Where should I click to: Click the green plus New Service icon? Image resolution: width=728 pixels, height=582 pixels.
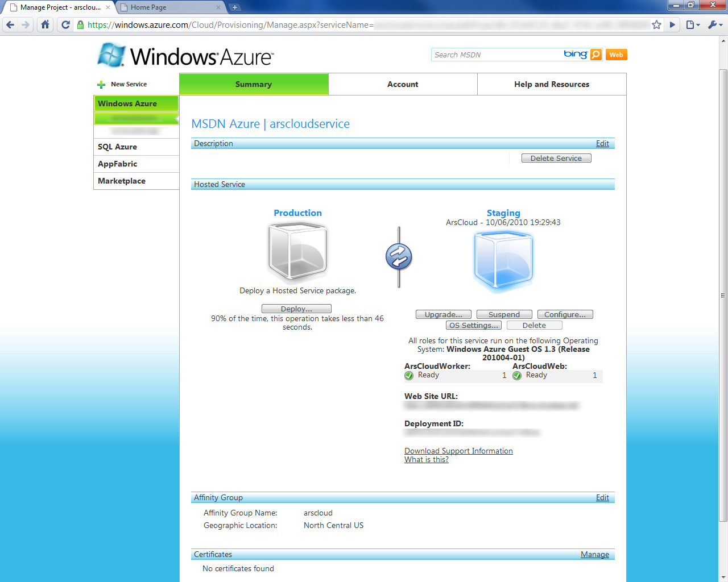pyautogui.click(x=101, y=84)
